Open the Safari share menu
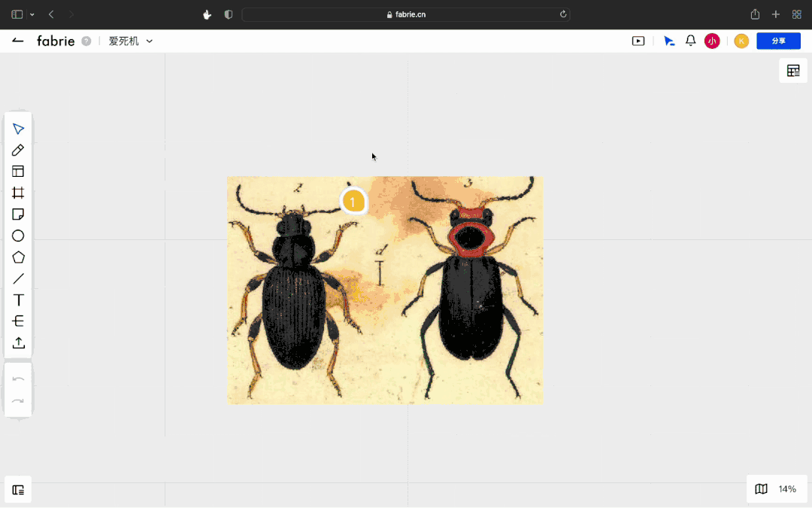Screen dimensions: 812x508 click(x=755, y=14)
